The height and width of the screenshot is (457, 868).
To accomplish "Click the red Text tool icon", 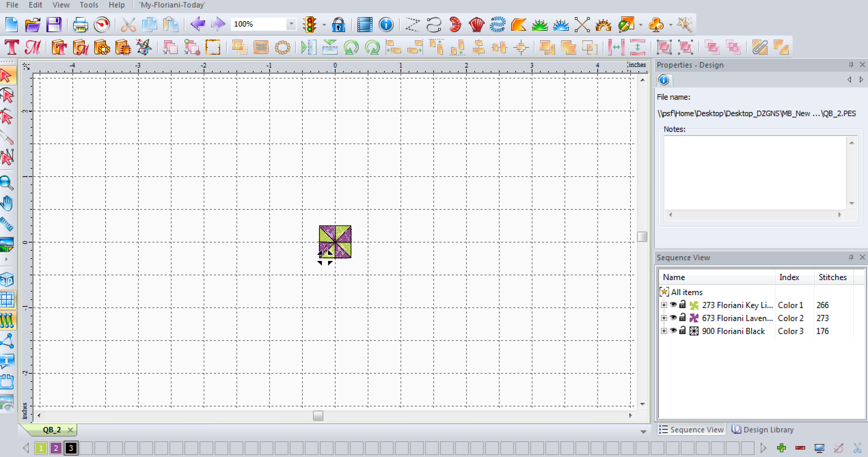I will [x=12, y=47].
